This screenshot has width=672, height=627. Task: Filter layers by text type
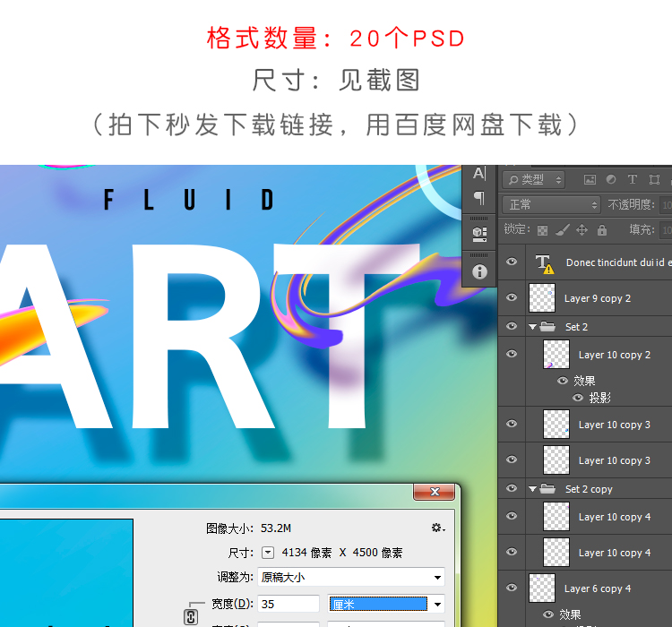tap(633, 180)
